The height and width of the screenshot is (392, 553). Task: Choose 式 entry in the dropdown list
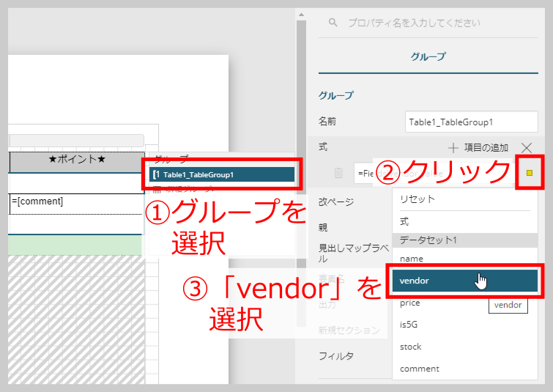464,221
